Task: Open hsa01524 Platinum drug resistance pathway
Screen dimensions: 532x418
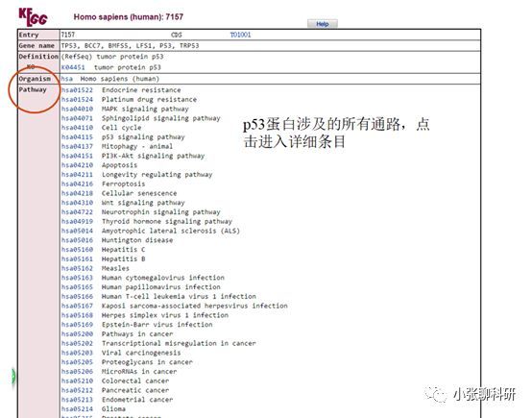Action: tap(77, 100)
